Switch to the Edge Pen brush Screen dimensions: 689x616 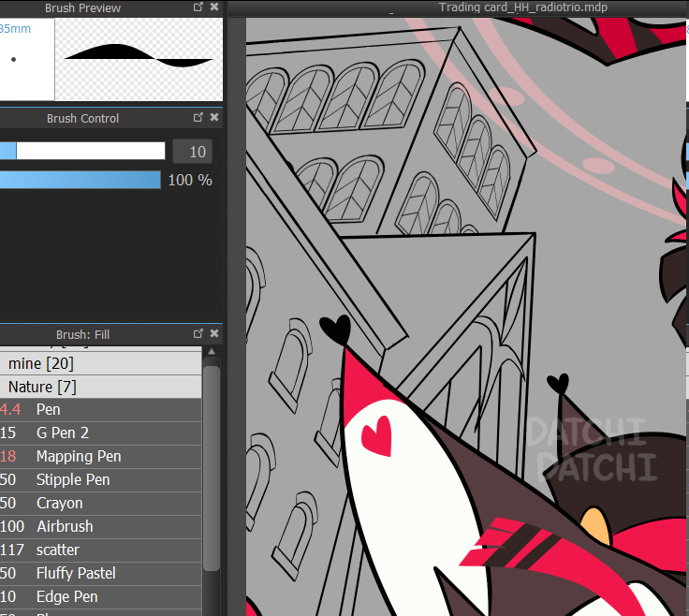tap(66, 597)
